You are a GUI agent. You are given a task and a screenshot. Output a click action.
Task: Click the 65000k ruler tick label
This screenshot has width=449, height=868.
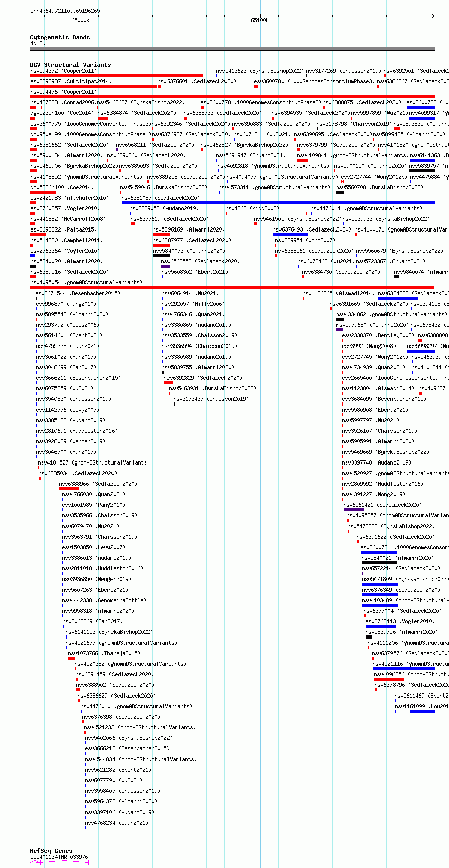tap(80, 20)
